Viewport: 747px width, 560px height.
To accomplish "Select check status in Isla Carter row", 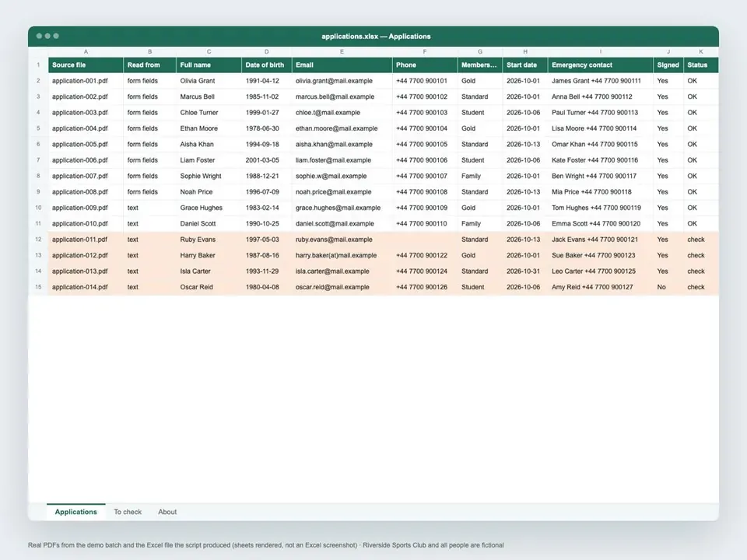I will [x=701, y=271].
